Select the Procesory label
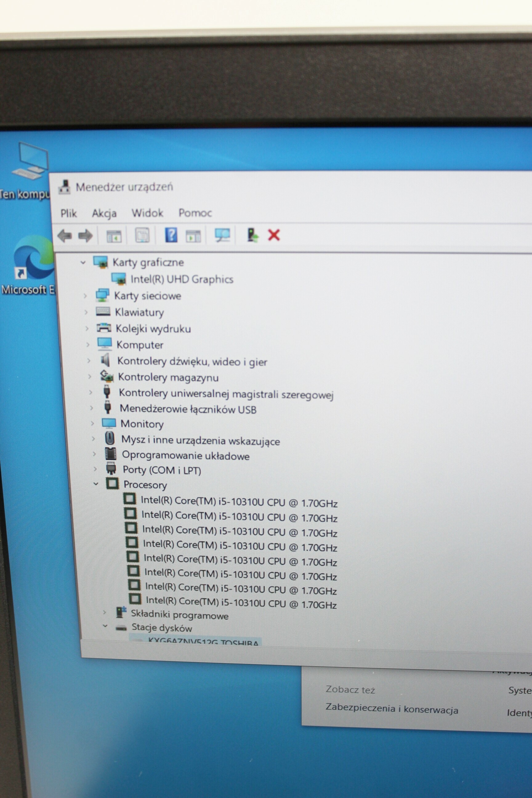This screenshot has height=798, width=532. pyautogui.click(x=145, y=485)
